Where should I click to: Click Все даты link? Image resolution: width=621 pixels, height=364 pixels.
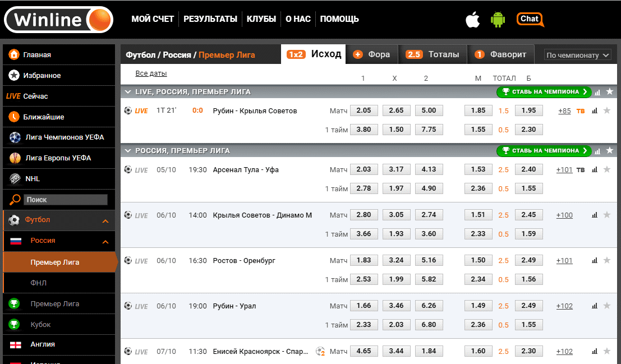[x=151, y=73]
